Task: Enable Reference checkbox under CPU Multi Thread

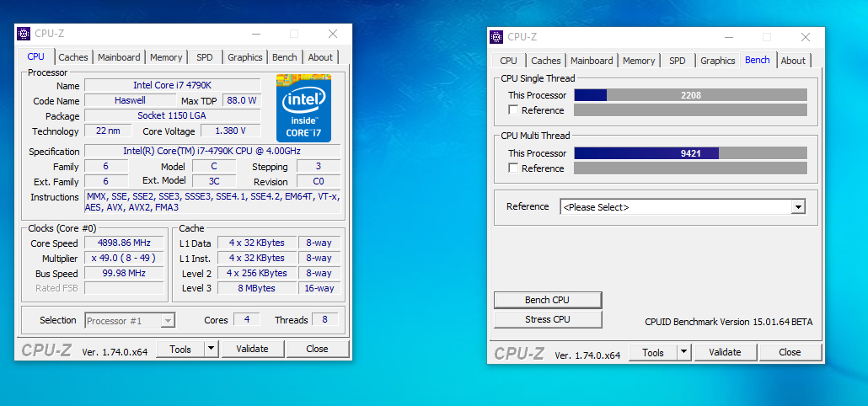Action: pos(514,168)
